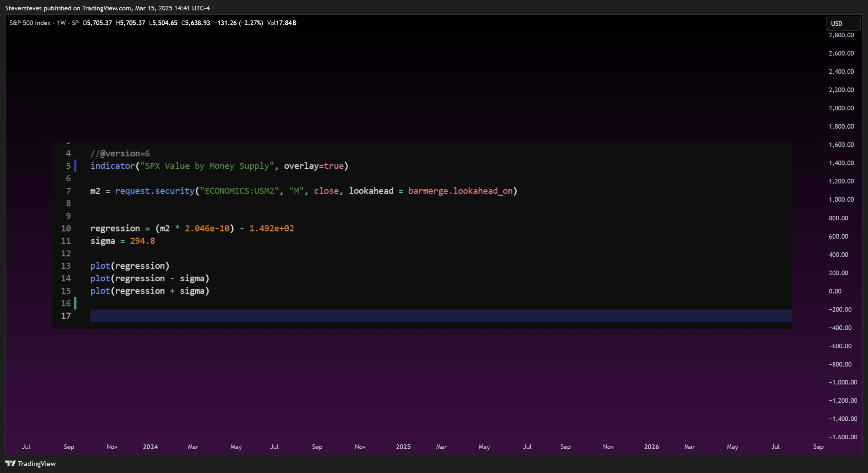Click the 1.492e+02 constant on line 10

pyautogui.click(x=272, y=228)
